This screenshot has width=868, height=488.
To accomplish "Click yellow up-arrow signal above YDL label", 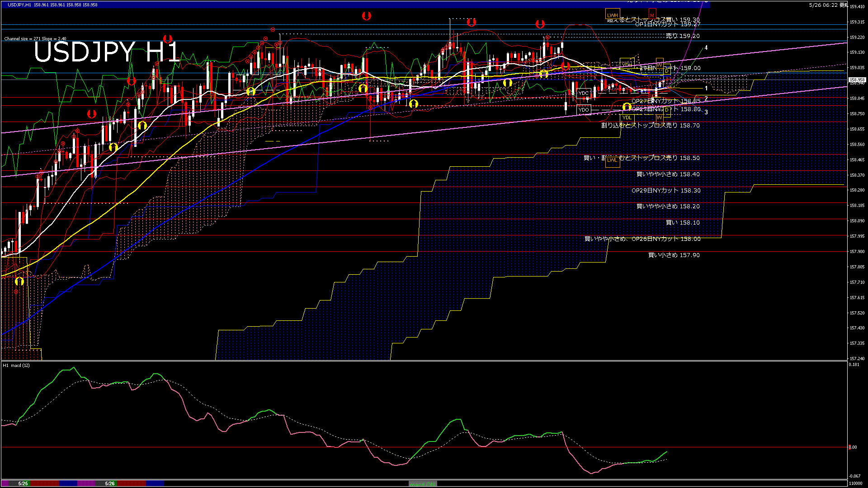I will [x=627, y=107].
